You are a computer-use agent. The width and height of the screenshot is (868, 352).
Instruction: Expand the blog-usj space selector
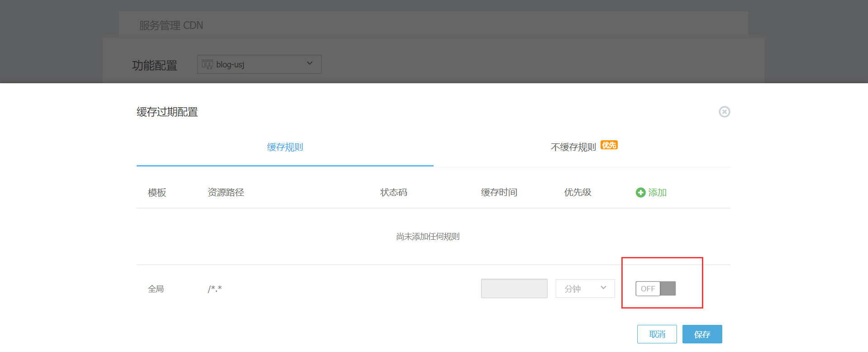pos(309,64)
